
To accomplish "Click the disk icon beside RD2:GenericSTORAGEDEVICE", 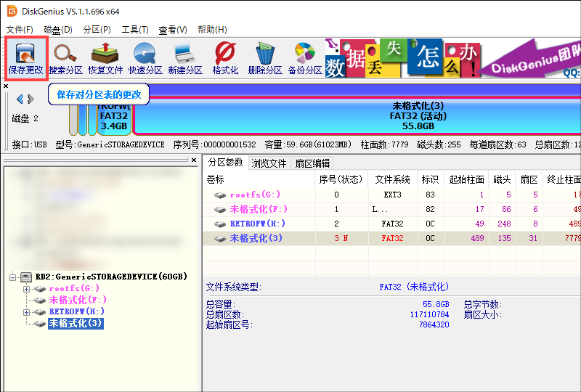I will point(26,277).
